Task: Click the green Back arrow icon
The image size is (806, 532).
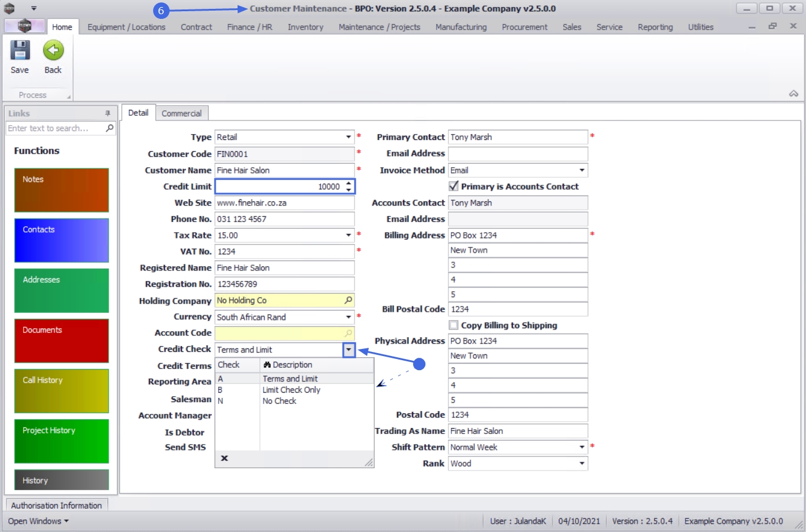Action: coord(53,51)
